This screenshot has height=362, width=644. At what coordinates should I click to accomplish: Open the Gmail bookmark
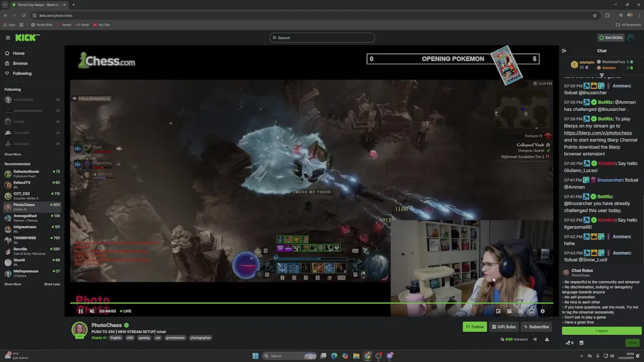click(82, 25)
